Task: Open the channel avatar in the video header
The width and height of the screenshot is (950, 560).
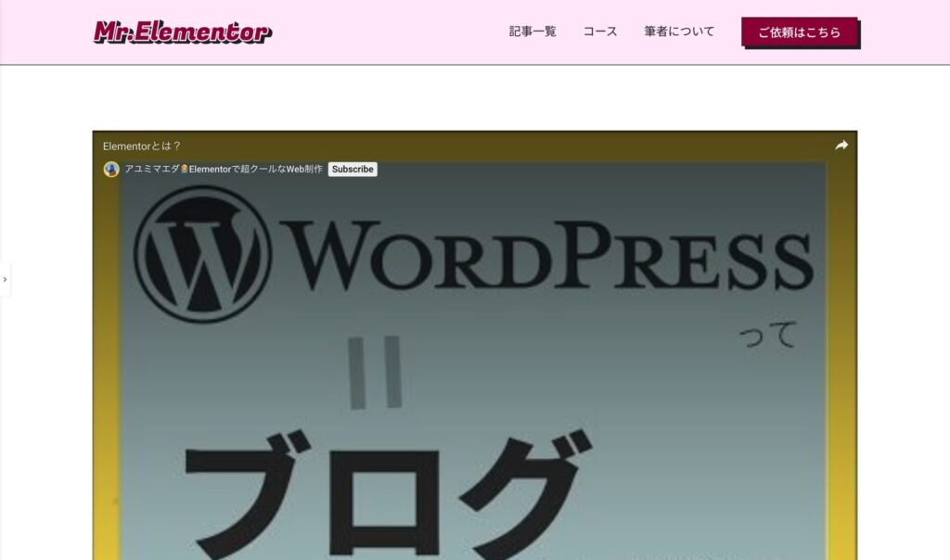Action: [111, 170]
